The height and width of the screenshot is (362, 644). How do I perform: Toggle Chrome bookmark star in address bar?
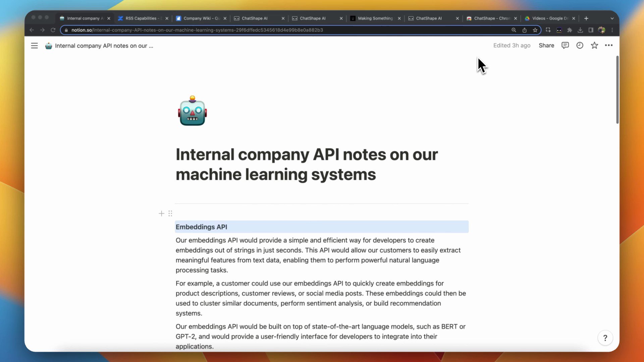click(535, 30)
